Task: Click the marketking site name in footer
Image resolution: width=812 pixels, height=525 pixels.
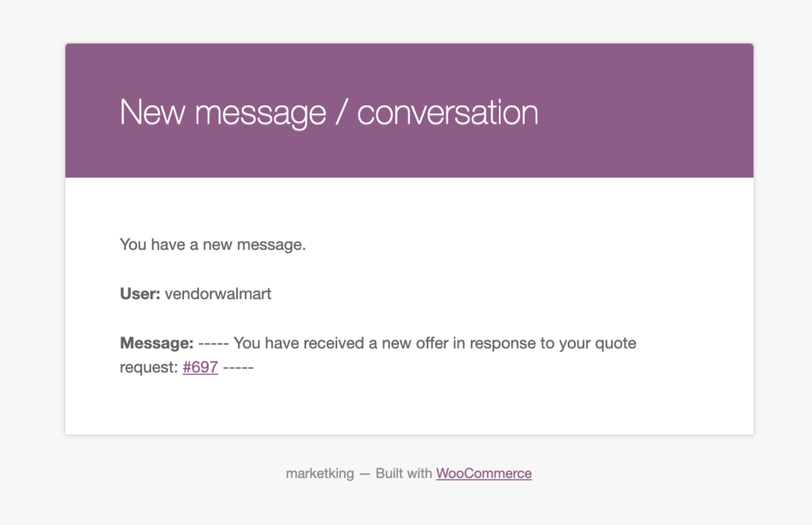Action: point(320,473)
